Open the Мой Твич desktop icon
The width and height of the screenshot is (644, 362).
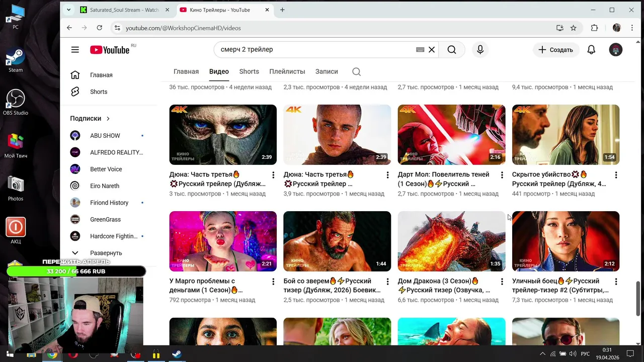click(x=16, y=145)
